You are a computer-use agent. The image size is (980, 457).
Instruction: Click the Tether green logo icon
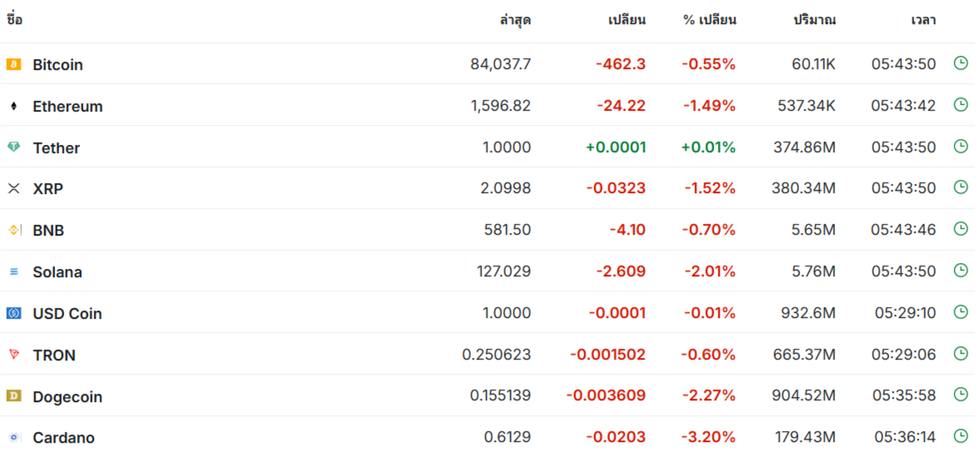[x=13, y=147]
